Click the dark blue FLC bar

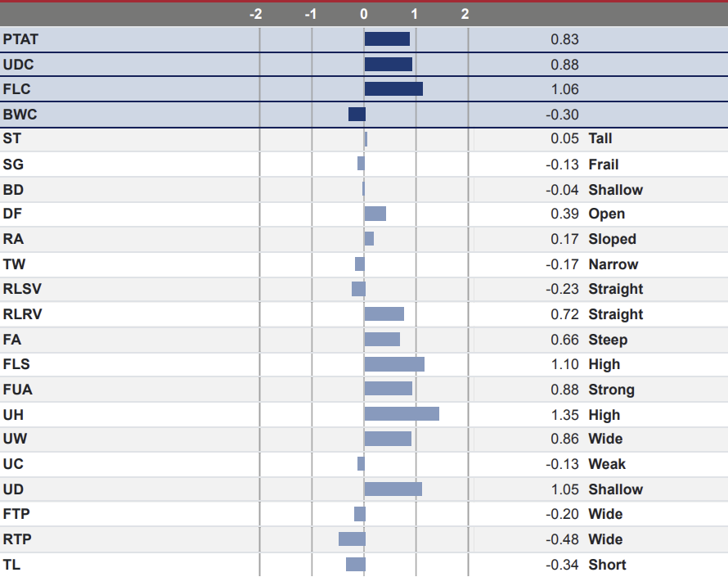coord(393,89)
